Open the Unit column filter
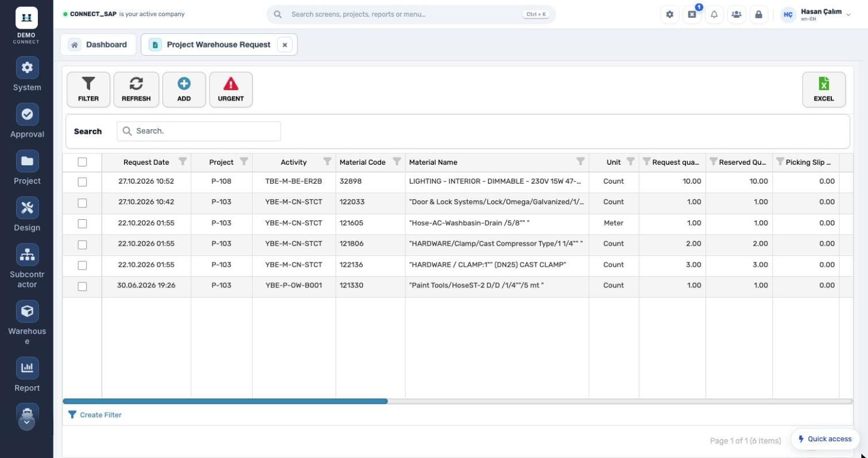This screenshot has height=458, width=868. click(630, 162)
